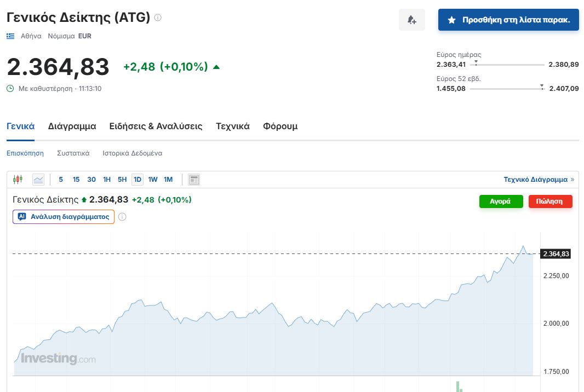This screenshot has height=392, width=584.
Task: Click the Εύρος ημέρας range slider
Action: (507, 65)
